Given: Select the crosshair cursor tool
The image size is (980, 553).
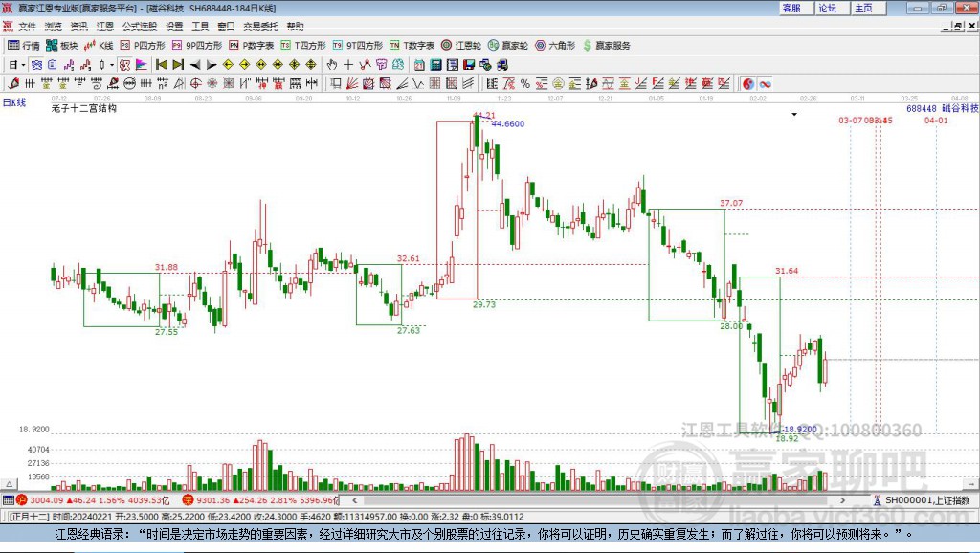Looking at the screenshot, I should tap(348, 65).
